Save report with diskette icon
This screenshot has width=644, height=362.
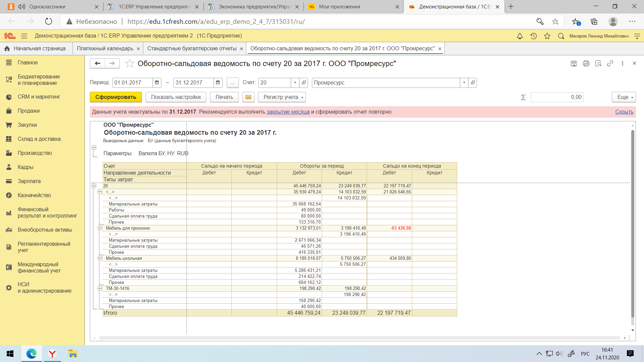574,63
